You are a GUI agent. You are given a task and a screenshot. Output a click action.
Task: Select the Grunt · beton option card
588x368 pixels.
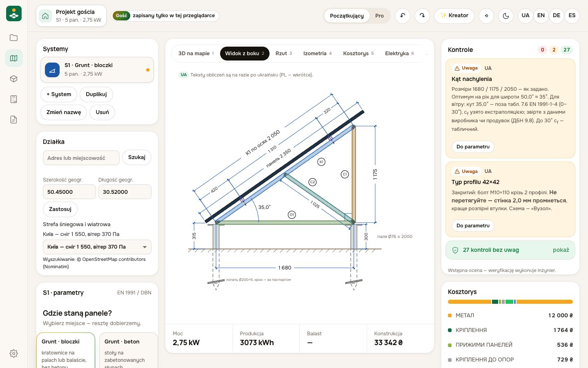coord(129,350)
